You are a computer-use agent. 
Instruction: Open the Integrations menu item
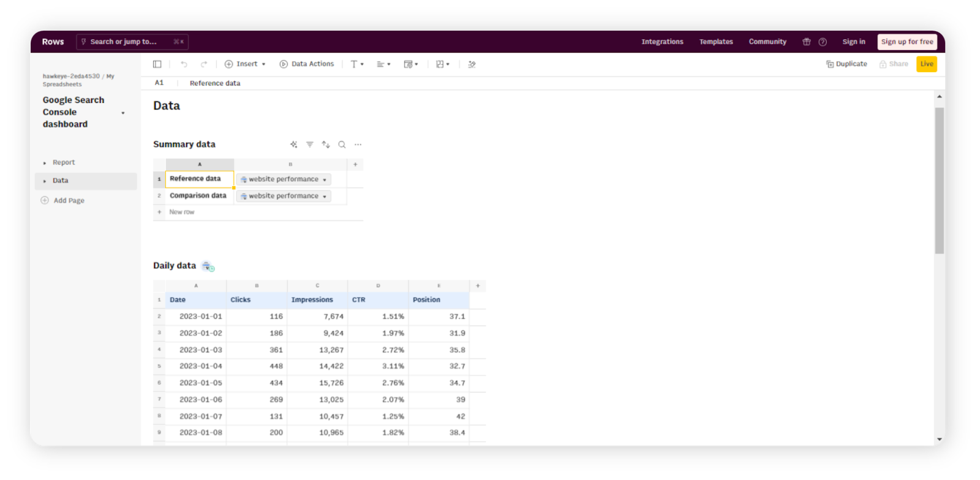coord(662,42)
